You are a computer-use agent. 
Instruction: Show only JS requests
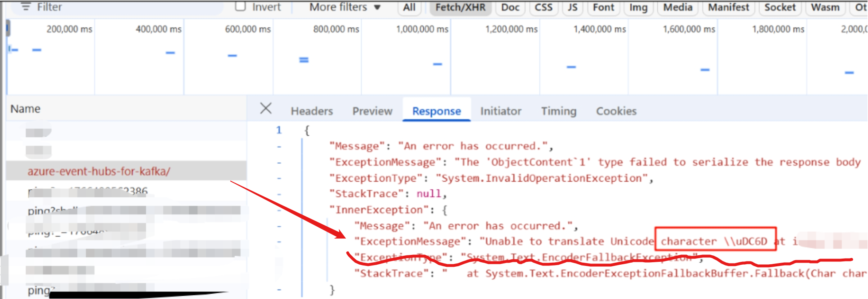[x=572, y=7]
